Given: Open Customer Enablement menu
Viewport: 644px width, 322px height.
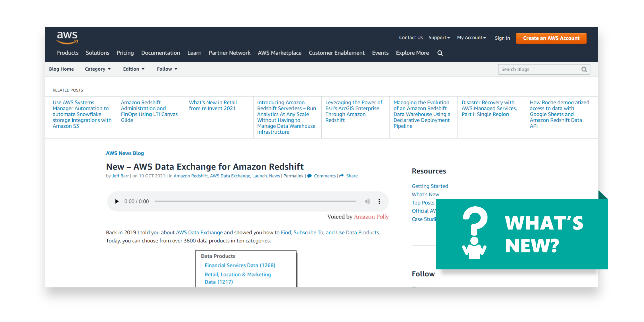Looking at the screenshot, I should (x=337, y=53).
